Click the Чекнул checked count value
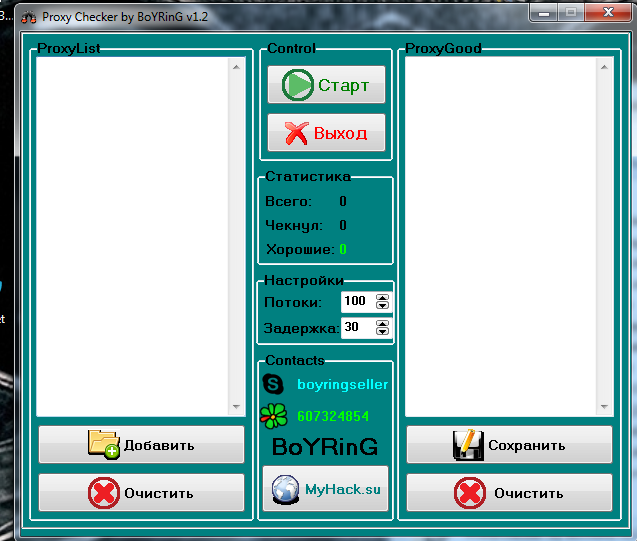Image resolution: width=637 pixels, height=541 pixels. point(343,225)
